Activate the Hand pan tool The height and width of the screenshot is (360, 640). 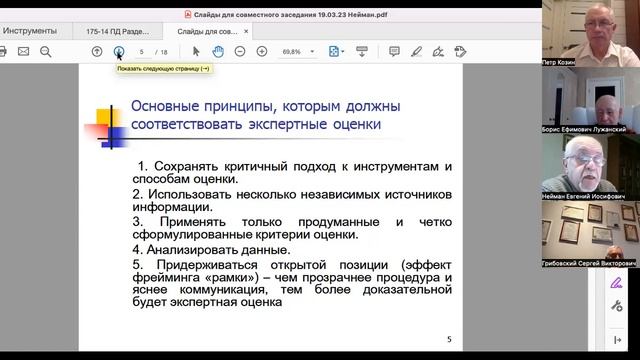coord(218,51)
